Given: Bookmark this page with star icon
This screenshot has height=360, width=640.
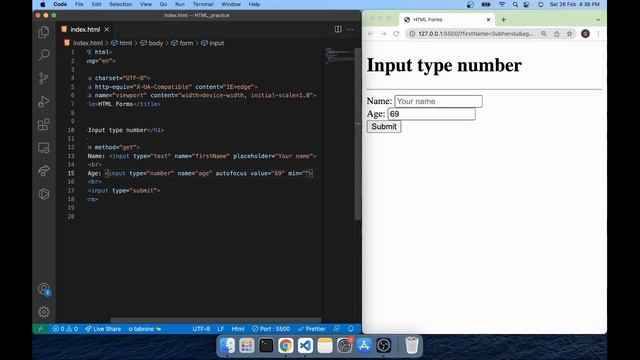Looking at the screenshot, I should pos(569,34).
